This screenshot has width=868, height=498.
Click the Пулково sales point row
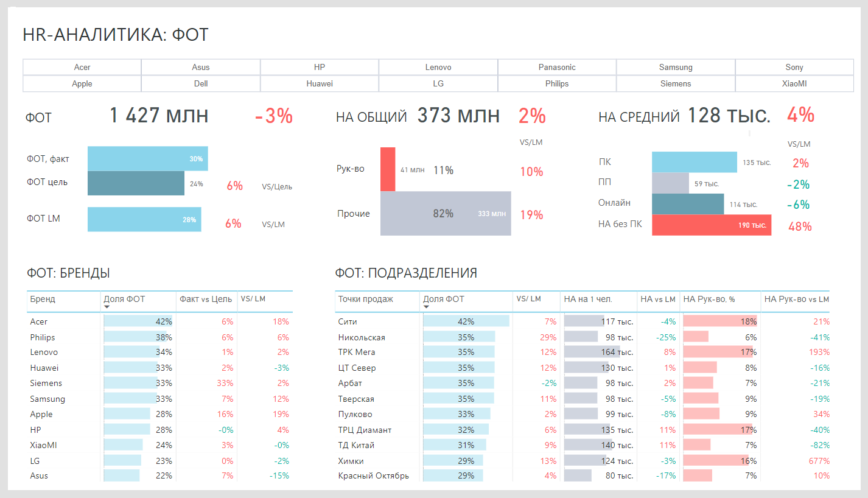[x=583, y=414]
